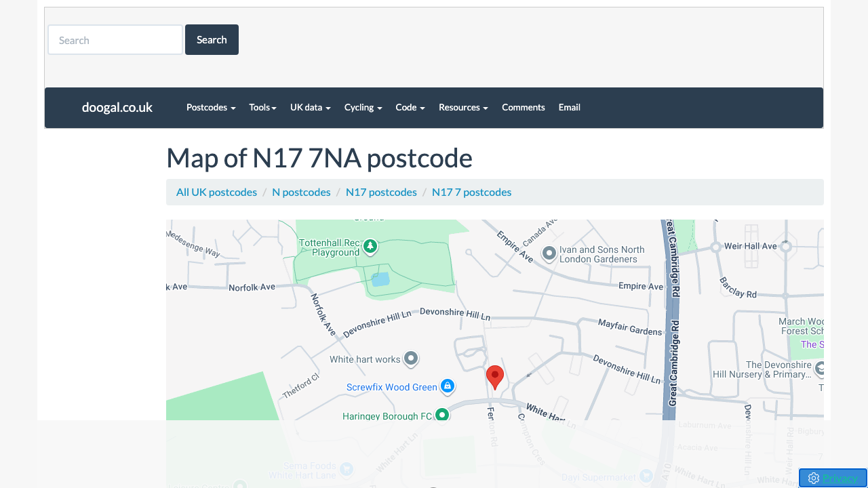Viewport: 868px width, 488px height.
Task: Click the Sema Foods map icon
Action: [347, 469]
